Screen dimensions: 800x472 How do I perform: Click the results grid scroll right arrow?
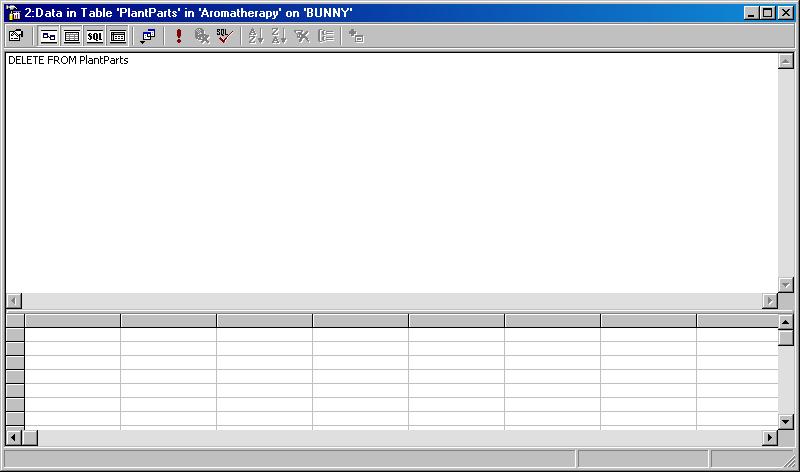tap(770, 438)
